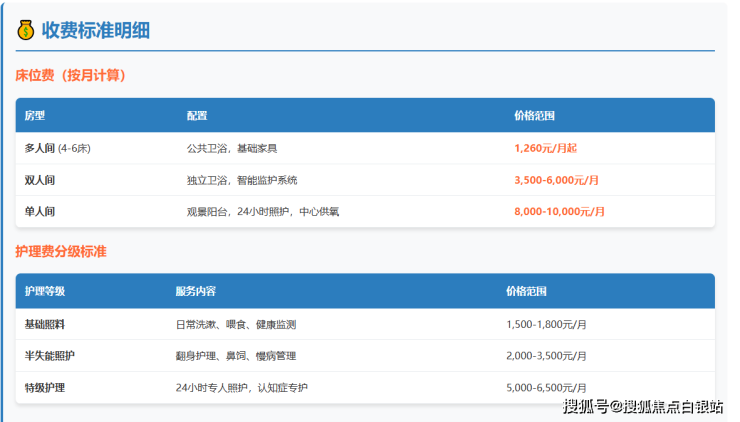Select the 护理费分级标准 section heading
Screen dimensions: 740x422
(61, 251)
